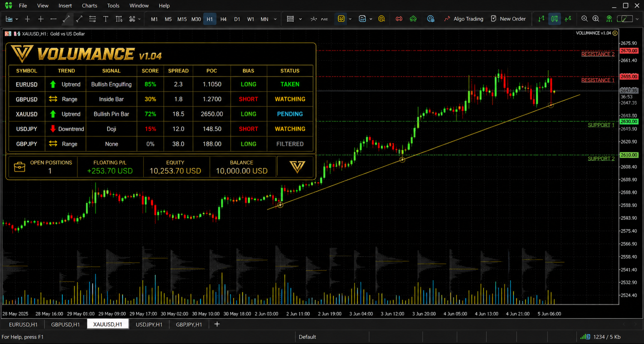This screenshot has height=344, width=644.
Task: Select the horizontal line drawing tool
Action: click(53, 19)
